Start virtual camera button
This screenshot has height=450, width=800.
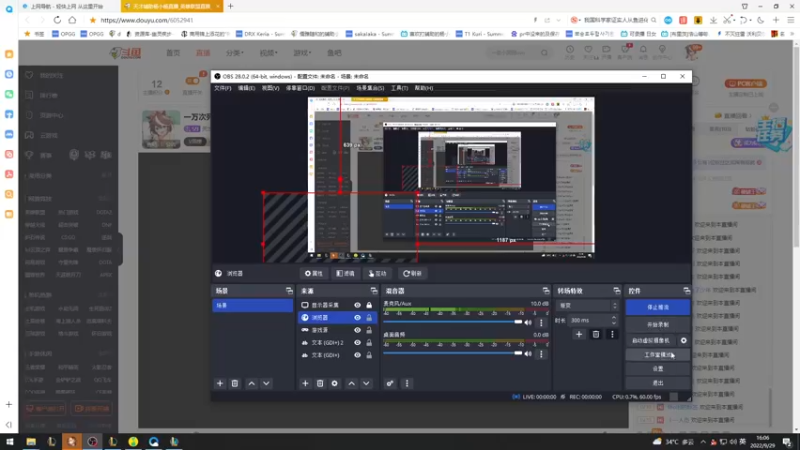[x=651, y=340]
